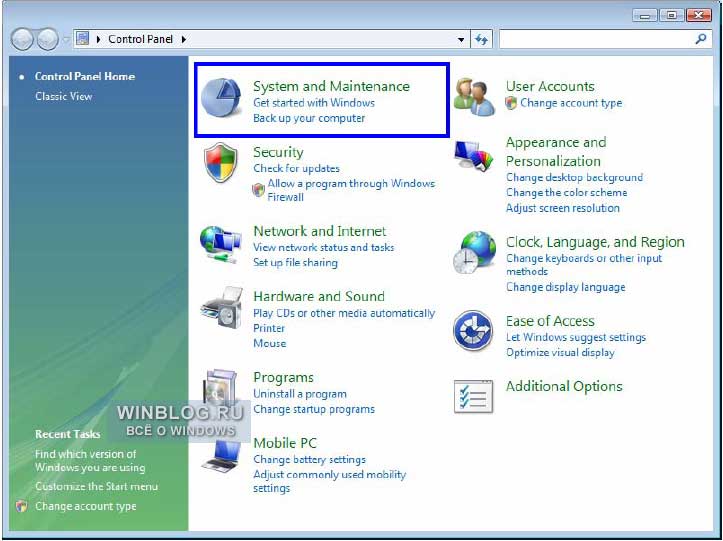Expand the arrow before Control Panel breadcrumb
The height and width of the screenshot is (541, 723).
coord(98,40)
